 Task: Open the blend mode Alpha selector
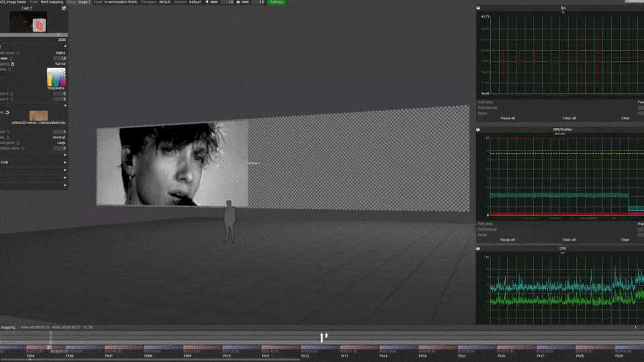pyautogui.click(x=60, y=53)
